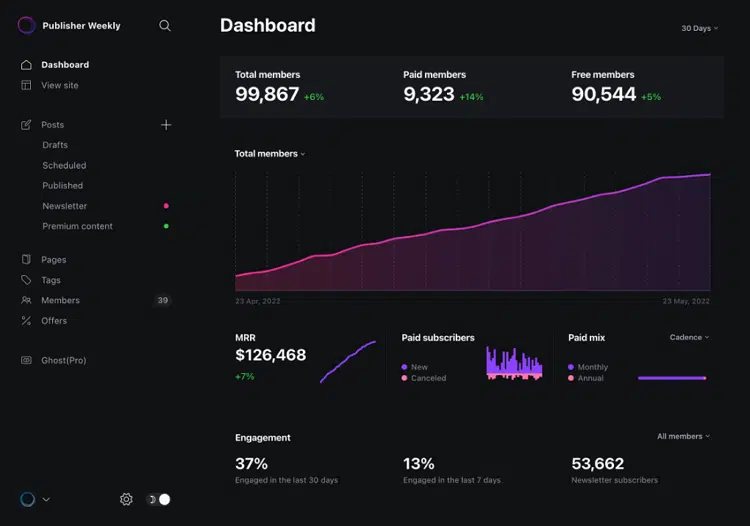Click the Paid subscribers bar chart
Viewport: 750px width, 526px height.
point(514,363)
